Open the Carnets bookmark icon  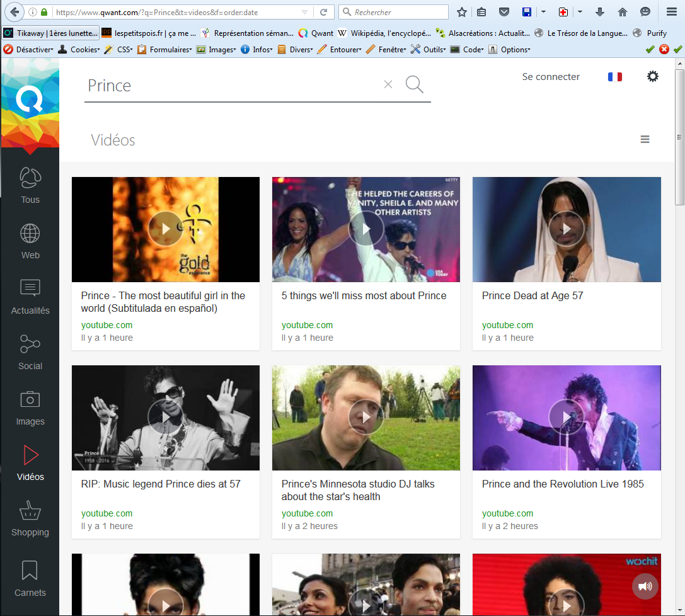click(30, 571)
